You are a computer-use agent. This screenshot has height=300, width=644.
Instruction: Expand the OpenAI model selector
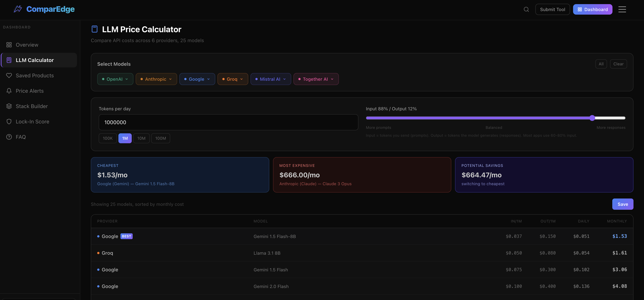tap(115, 79)
